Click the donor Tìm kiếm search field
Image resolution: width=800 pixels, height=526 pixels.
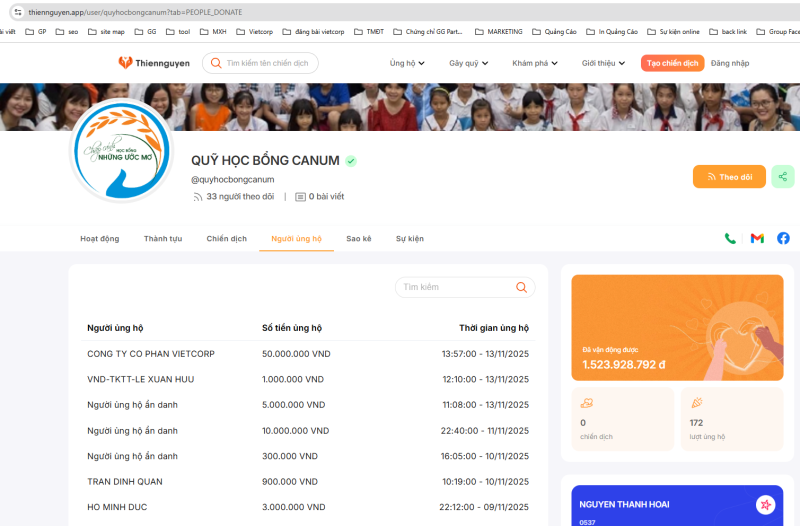pos(465,287)
